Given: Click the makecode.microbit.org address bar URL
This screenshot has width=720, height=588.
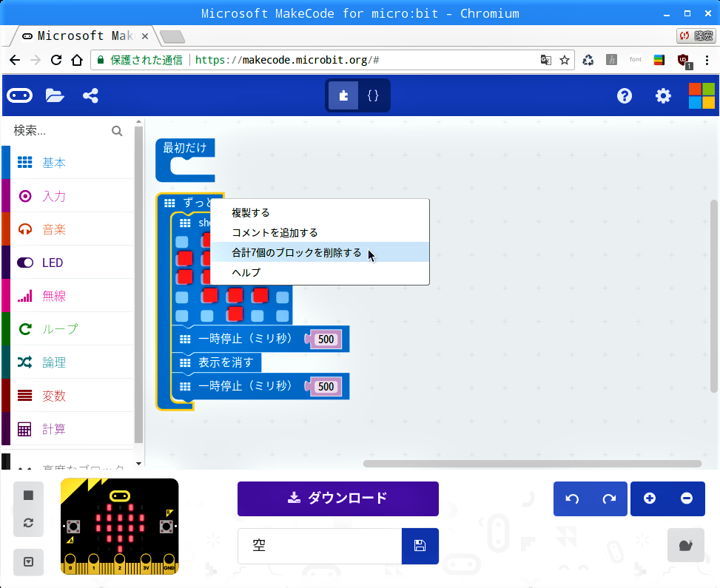Looking at the screenshot, I should (286, 60).
